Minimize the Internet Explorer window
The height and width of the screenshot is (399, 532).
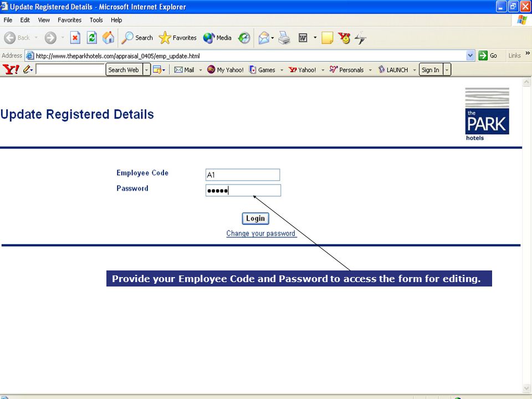501,7
